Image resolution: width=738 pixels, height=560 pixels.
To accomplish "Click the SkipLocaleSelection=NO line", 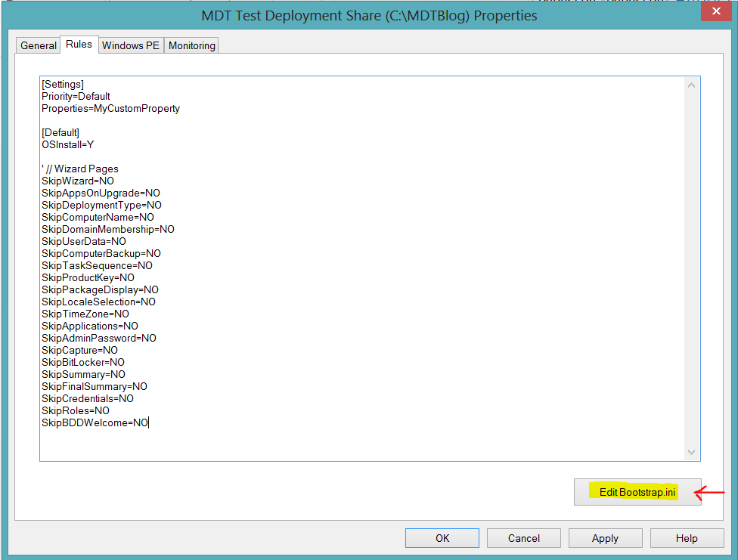I will click(x=98, y=302).
